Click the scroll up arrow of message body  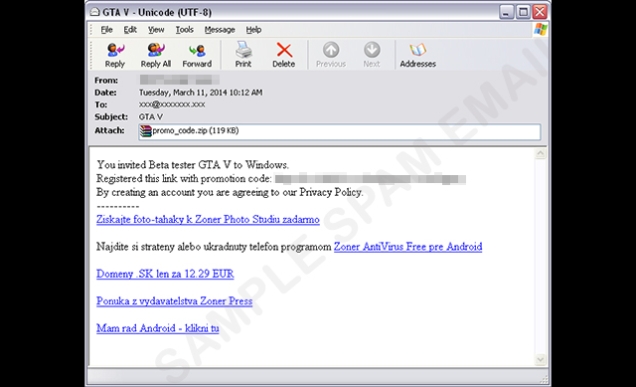click(540, 154)
